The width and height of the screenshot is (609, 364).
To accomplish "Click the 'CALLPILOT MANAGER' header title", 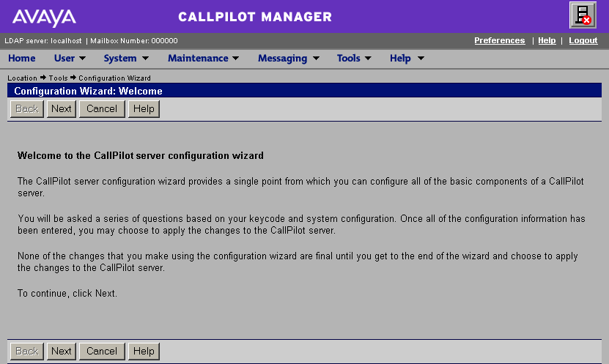I will pos(255,17).
